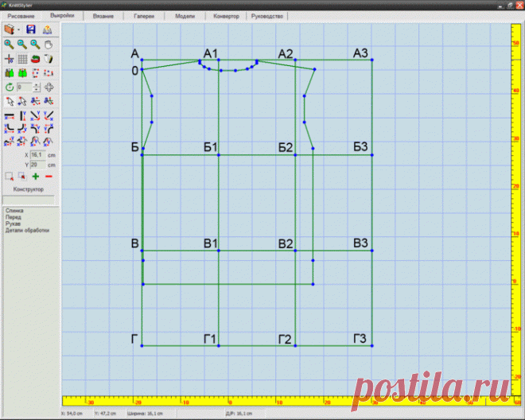
Task: Choose the four-arrow move tool
Action: click(49, 87)
